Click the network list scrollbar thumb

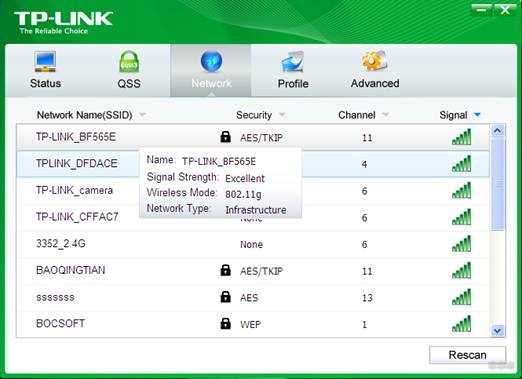click(498, 183)
